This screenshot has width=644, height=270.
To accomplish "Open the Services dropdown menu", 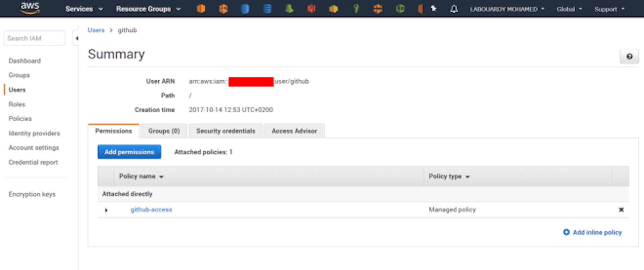I will tap(84, 9).
